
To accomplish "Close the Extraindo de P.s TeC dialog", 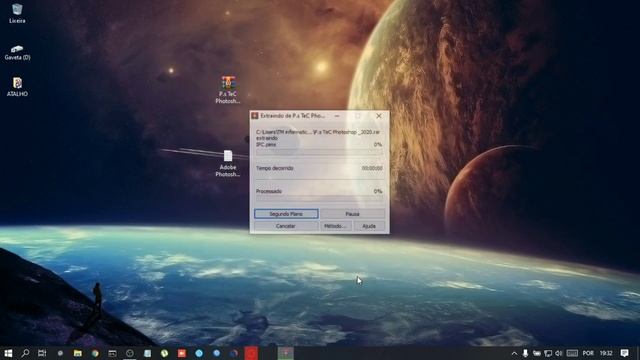I will tap(379, 116).
